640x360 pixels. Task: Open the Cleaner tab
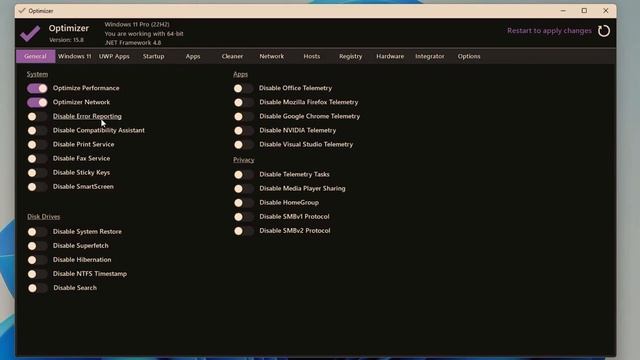232,56
